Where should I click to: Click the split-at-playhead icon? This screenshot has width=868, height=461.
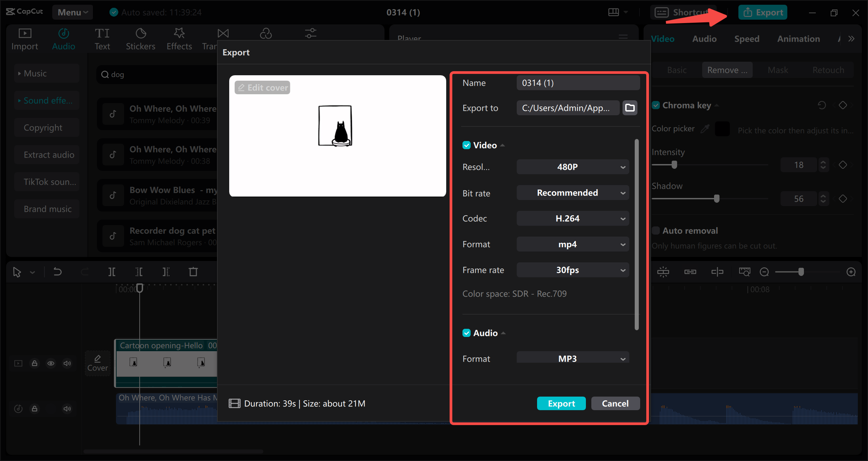click(x=113, y=272)
